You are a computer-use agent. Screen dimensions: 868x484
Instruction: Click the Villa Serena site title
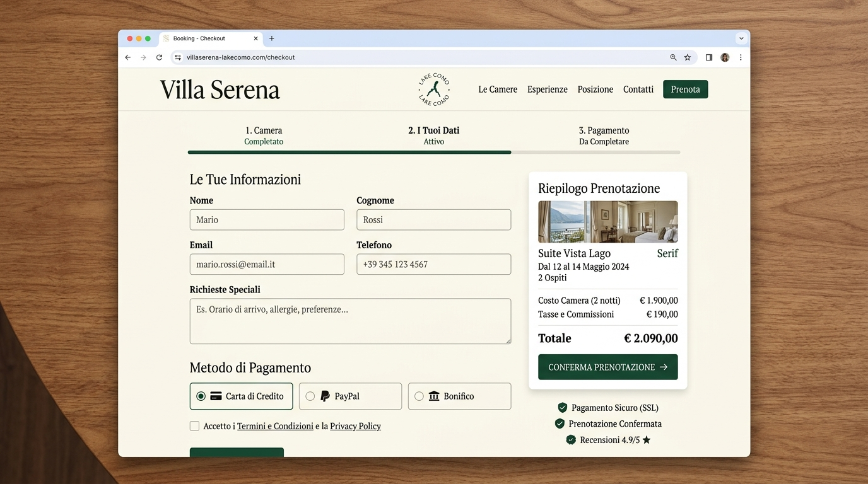pos(220,89)
